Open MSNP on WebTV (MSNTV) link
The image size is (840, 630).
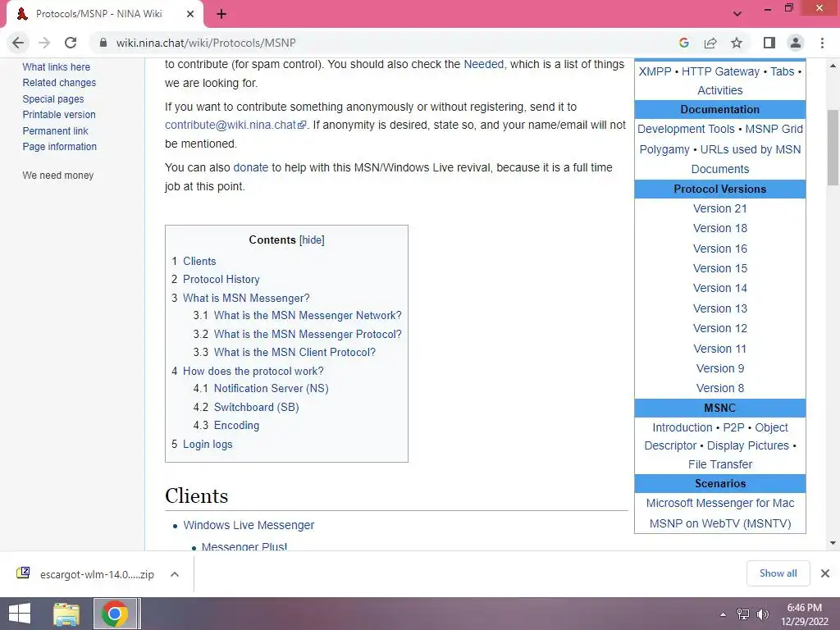[719, 523]
